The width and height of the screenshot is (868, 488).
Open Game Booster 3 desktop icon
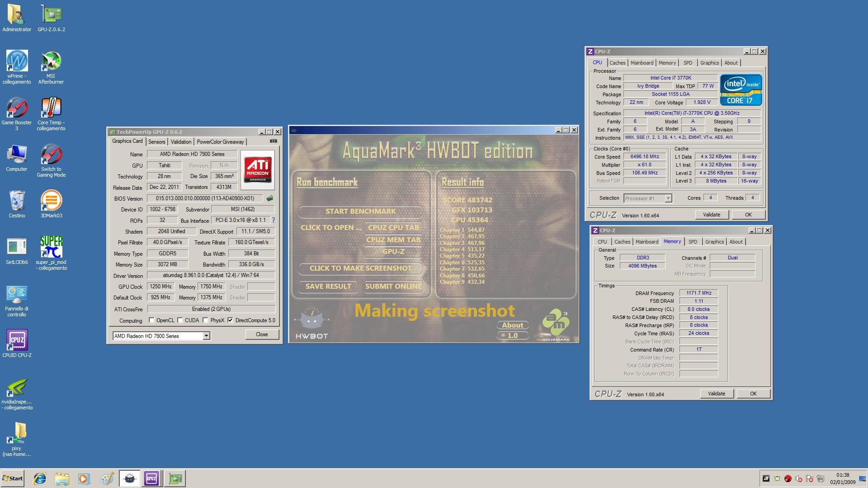(x=17, y=114)
